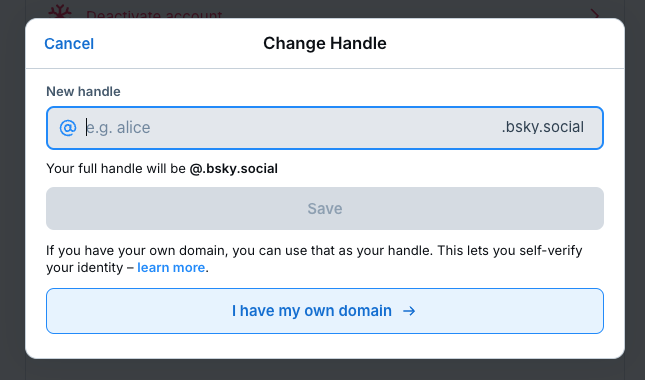645x380 pixels.
Task: Click the e.g. alice placeholder text
Action: tap(118, 128)
